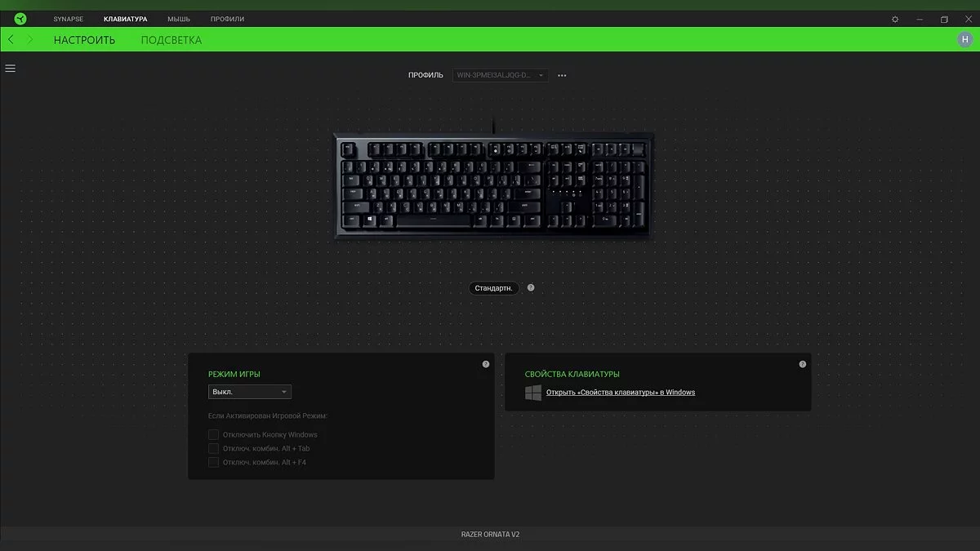Go back with the left arrow
The width and height of the screenshot is (980, 551).
coord(11,39)
